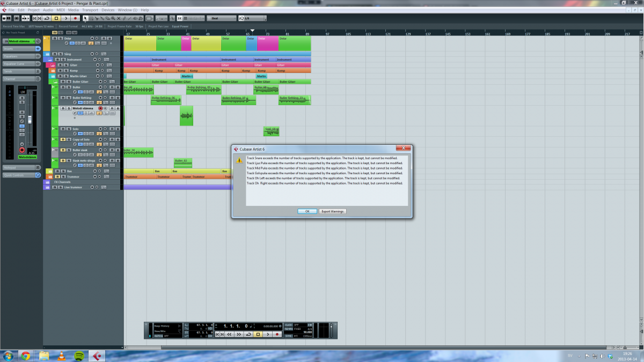The height and width of the screenshot is (362, 644).
Task: Open the Edit menu
Action: (x=21, y=10)
